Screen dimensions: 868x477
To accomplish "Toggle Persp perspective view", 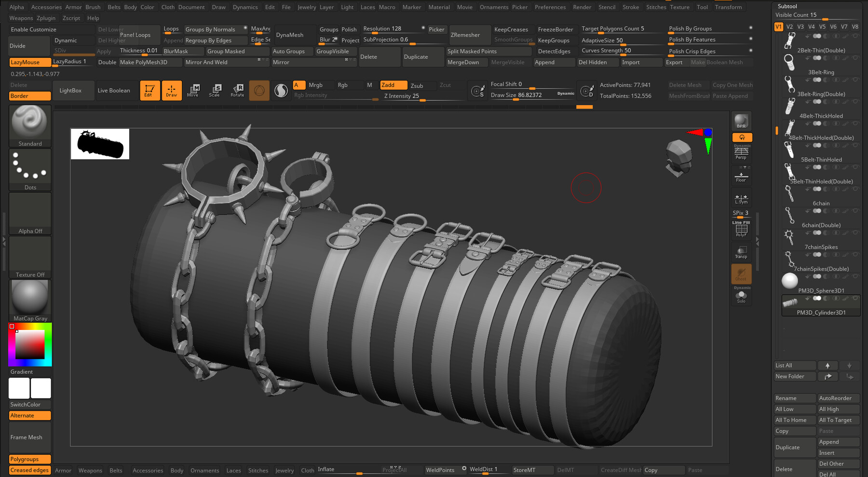I will point(741,152).
